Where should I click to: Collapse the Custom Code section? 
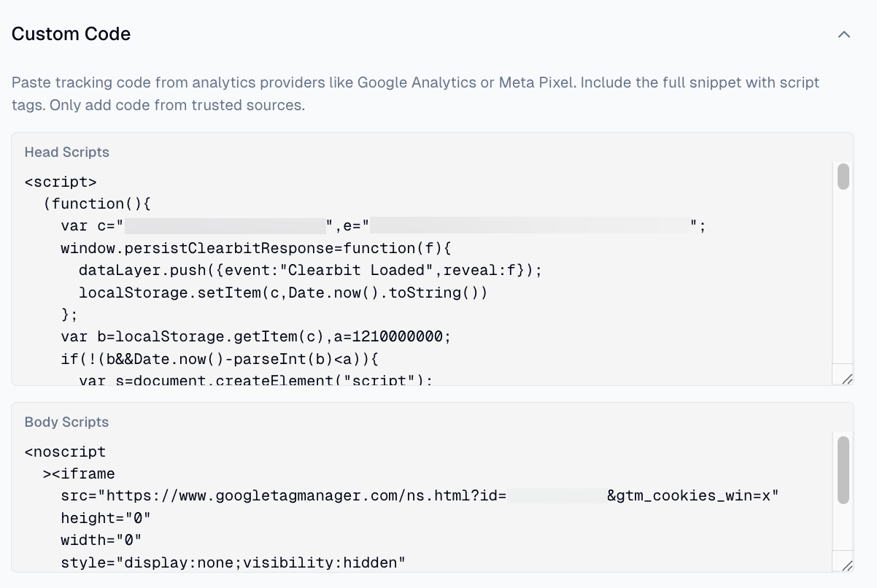[x=844, y=34]
